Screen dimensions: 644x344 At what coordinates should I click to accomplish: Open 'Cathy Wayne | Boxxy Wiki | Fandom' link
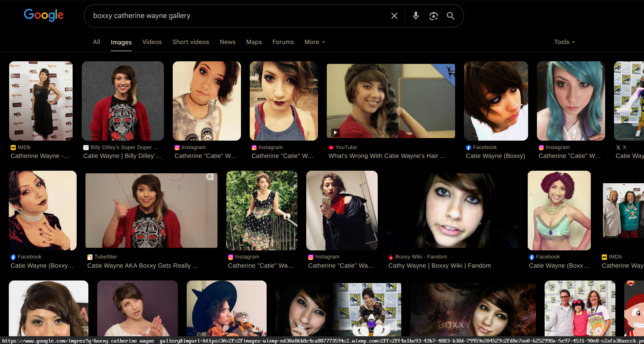pos(439,266)
